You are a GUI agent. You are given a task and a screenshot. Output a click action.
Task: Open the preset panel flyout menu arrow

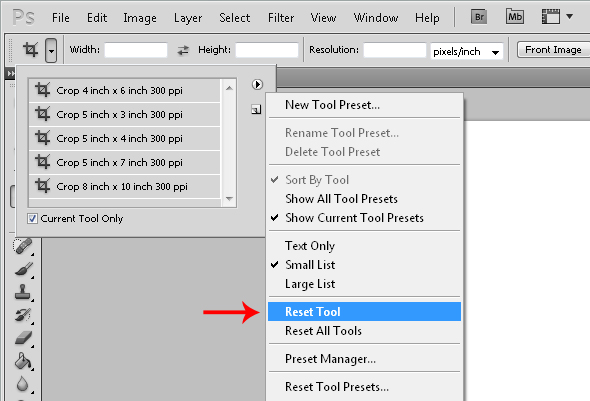tap(257, 84)
